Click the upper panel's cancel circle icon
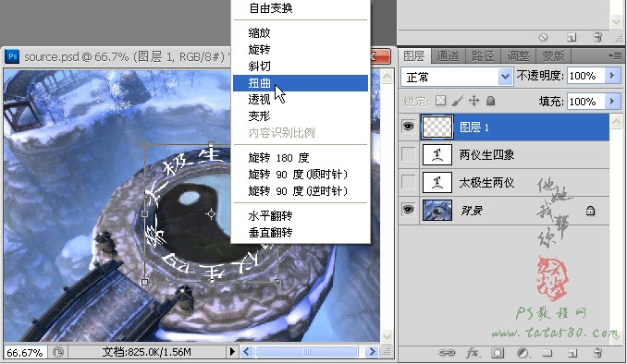The image size is (627, 364). [x=543, y=38]
